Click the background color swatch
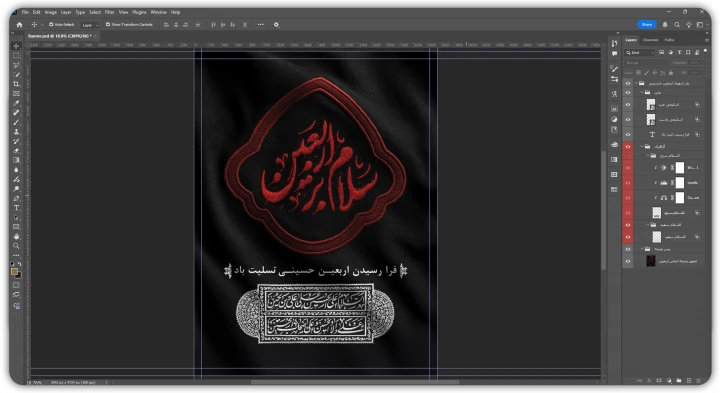The height and width of the screenshot is (393, 720). click(x=18, y=275)
